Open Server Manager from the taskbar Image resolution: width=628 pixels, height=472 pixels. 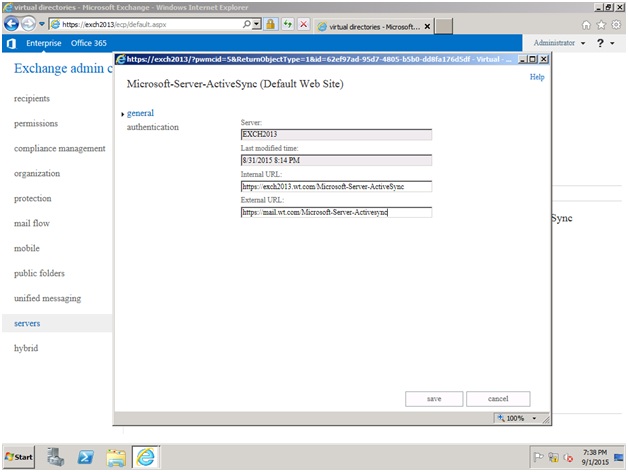pyautogui.click(x=56, y=457)
